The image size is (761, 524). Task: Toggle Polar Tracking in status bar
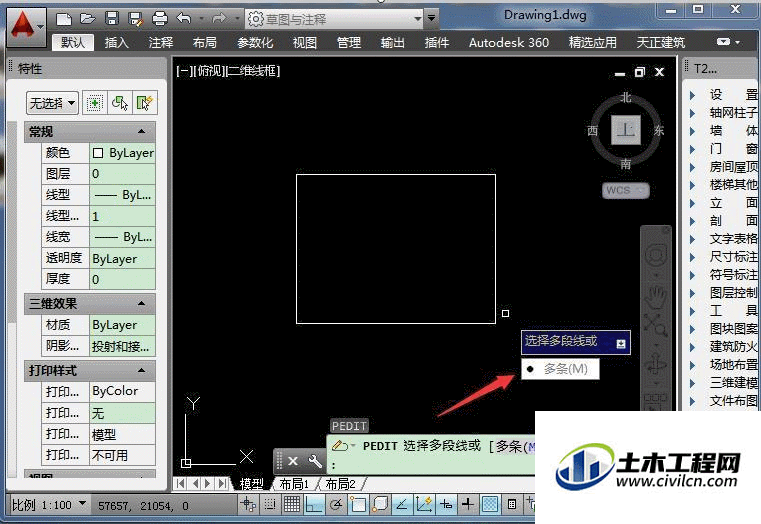[x=335, y=505]
